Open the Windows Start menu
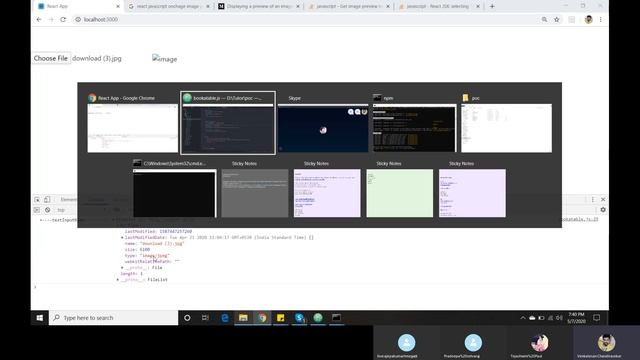The width and height of the screenshot is (640, 360). point(40,318)
